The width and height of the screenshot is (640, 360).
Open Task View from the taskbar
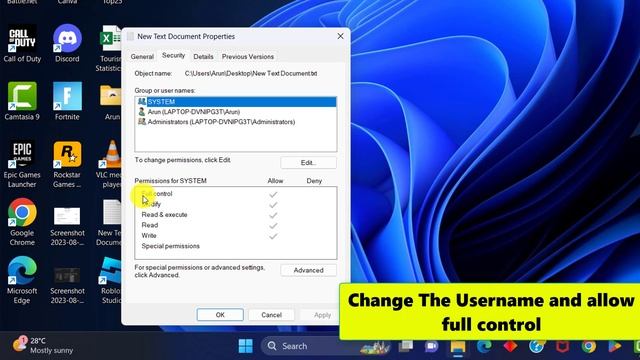click(x=406, y=346)
